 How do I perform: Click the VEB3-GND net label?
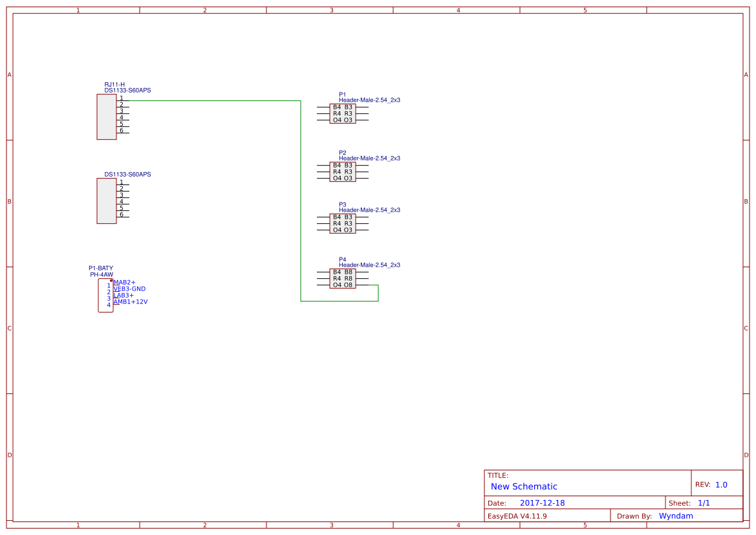pos(129,289)
